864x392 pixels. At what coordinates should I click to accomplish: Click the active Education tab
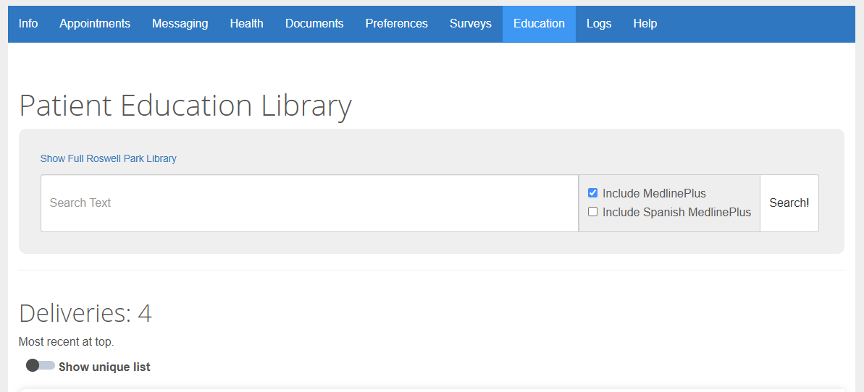click(x=539, y=24)
